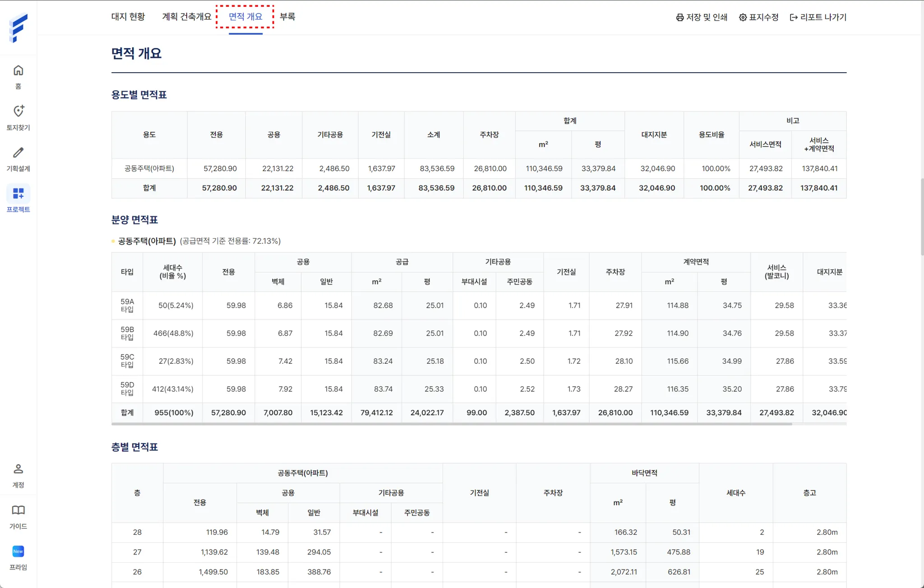
Task: Open 계정 account icon
Action: click(x=18, y=469)
